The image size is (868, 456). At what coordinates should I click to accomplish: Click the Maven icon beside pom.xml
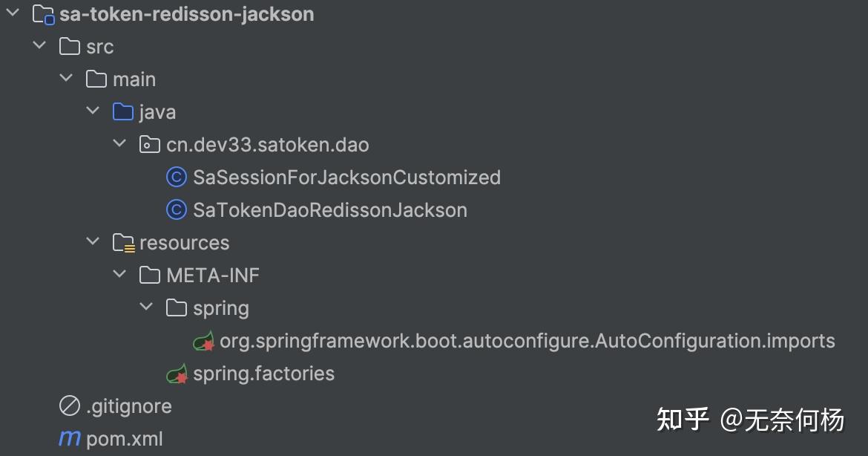coord(70,439)
